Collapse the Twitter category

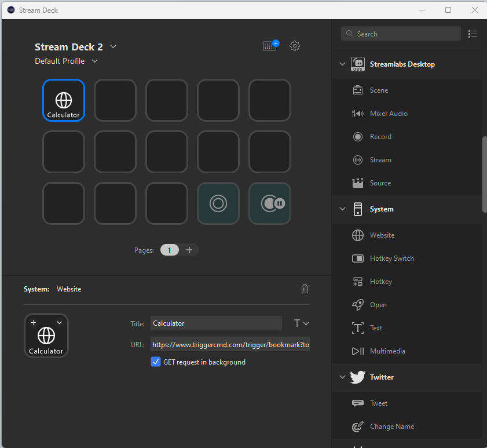[342, 377]
